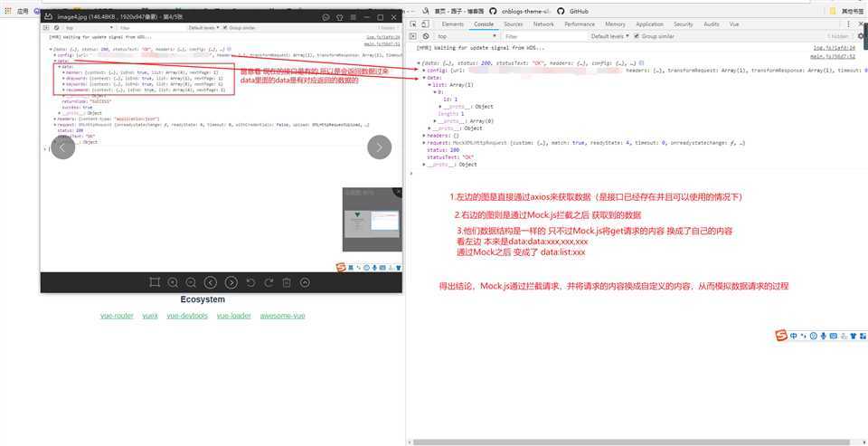Rotate image clockwise in viewer toolbar
The image size is (868, 446).
click(x=269, y=282)
